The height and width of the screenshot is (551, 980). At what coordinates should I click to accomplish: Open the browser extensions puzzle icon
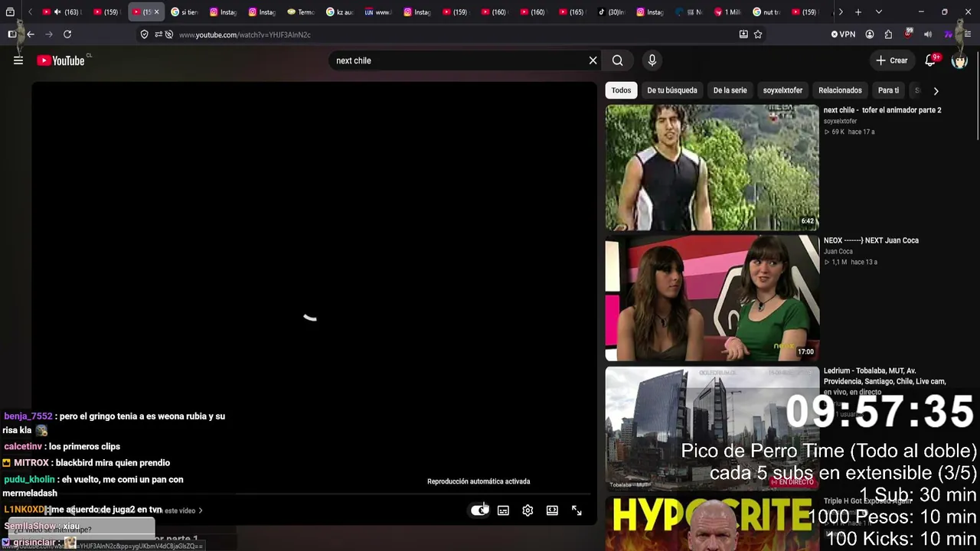coord(888,34)
